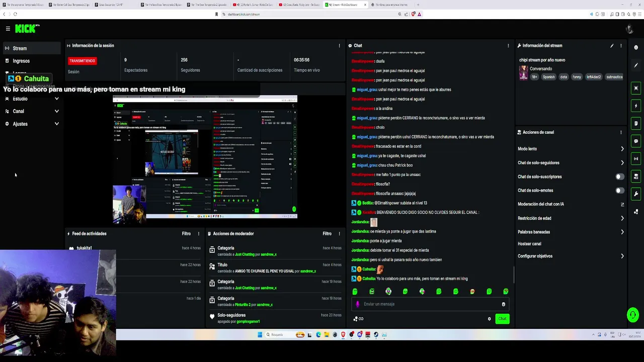Click the subnautica stream tag

614,77
